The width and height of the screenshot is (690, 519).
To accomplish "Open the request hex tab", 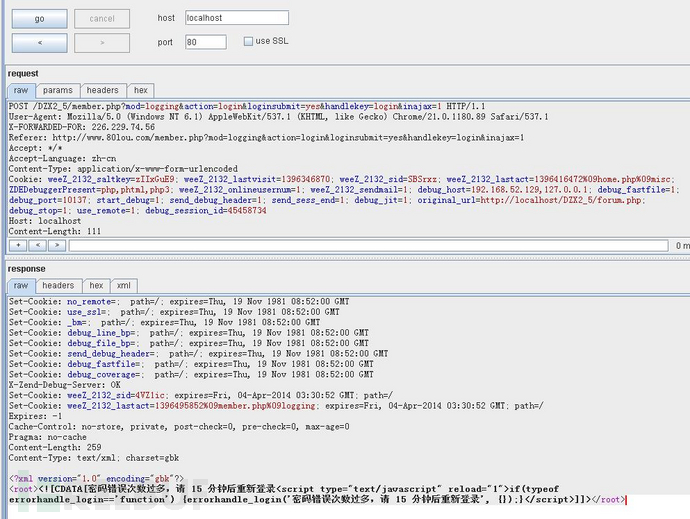I will pos(141,90).
